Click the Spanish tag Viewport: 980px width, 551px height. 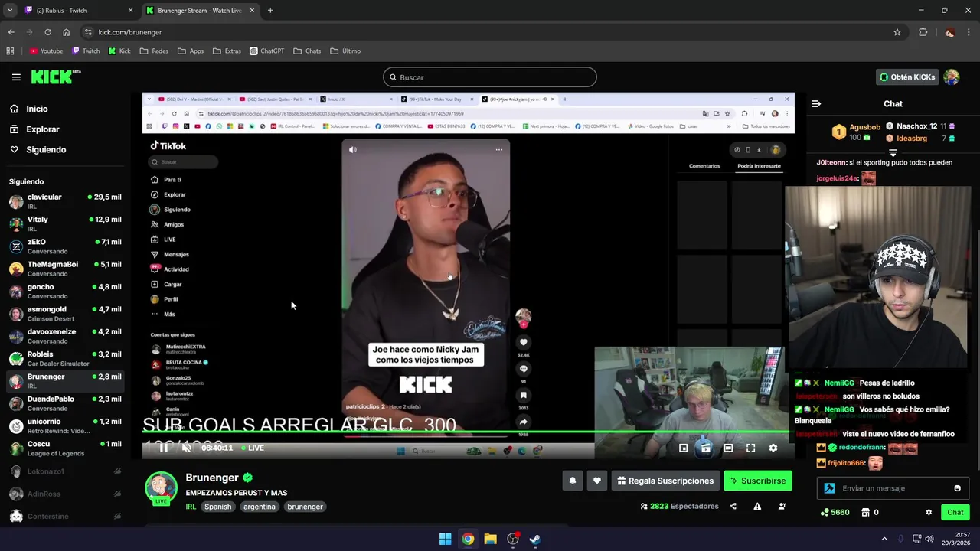point(217,507)
